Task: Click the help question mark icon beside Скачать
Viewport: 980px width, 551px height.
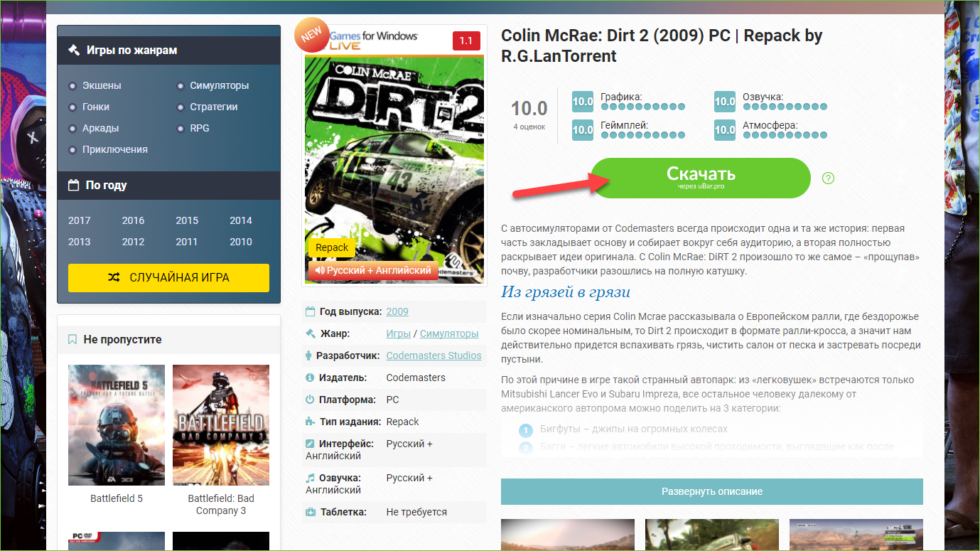Action: pyautogui.click(x=828, y=178)
